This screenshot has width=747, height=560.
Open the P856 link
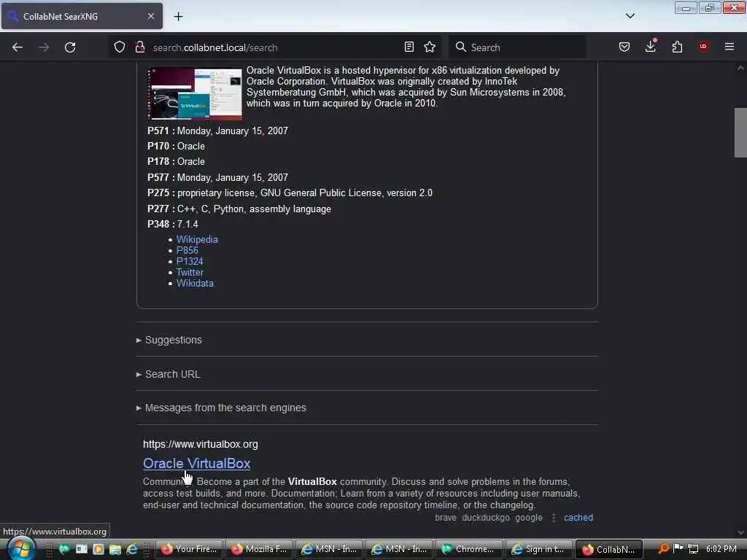point(187,251)
